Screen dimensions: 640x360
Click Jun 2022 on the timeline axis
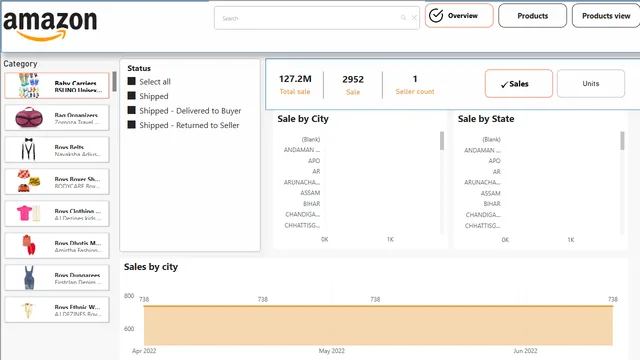525,351
